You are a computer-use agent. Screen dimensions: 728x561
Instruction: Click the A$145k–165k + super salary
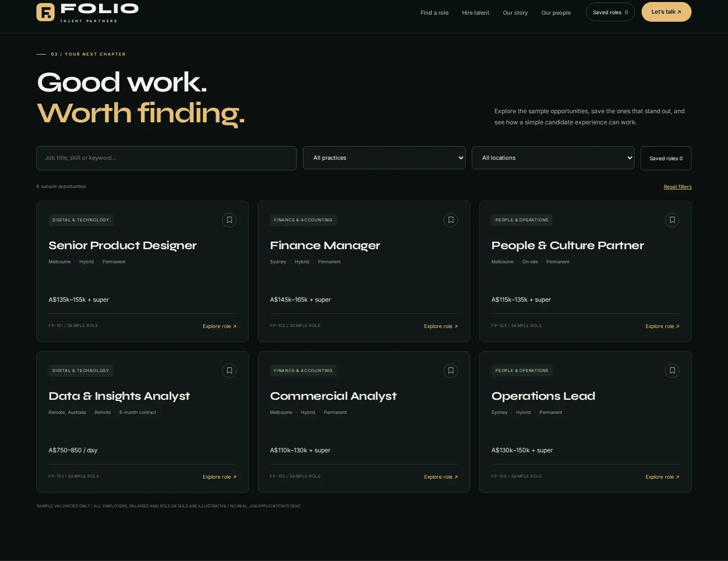point(300,300)
